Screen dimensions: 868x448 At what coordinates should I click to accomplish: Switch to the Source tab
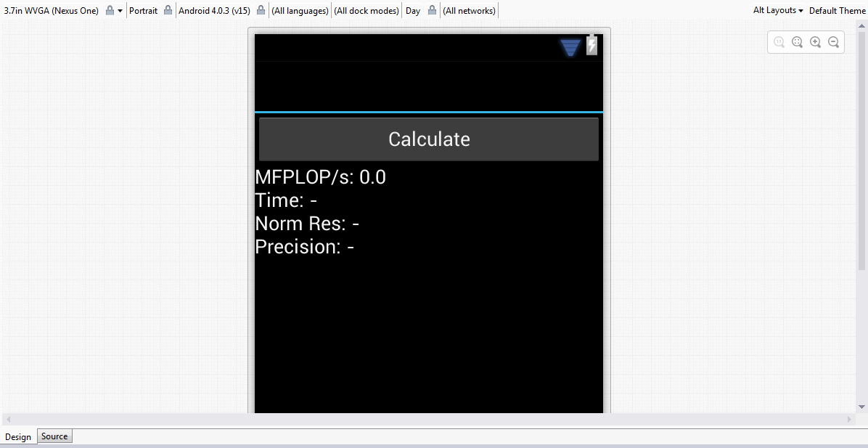54,436
